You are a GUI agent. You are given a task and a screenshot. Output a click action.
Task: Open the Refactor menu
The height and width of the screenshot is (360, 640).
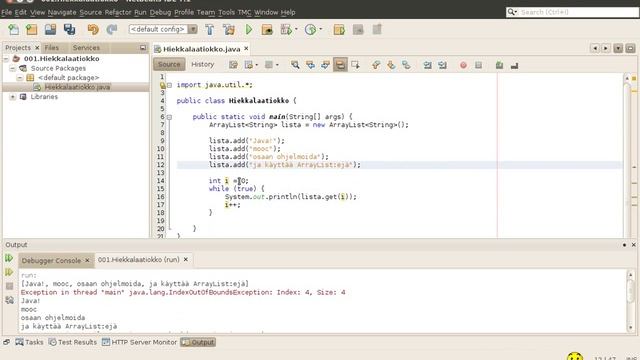118,12
